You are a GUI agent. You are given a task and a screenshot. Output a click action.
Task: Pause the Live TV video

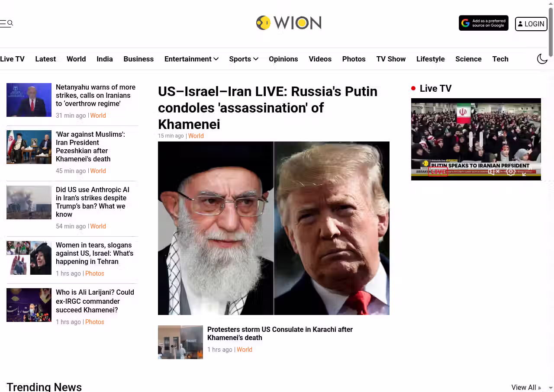(x=476, y=139)
